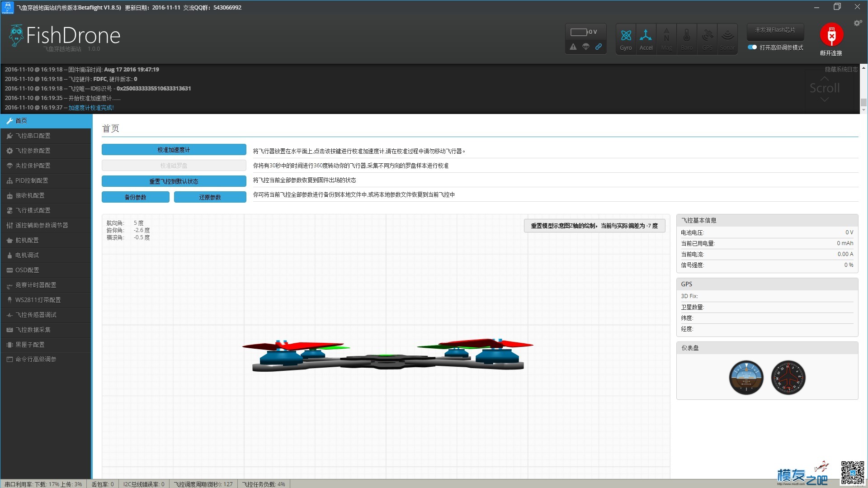Click 信号强度 value row
Screen dimensions: 868x488
767,265
